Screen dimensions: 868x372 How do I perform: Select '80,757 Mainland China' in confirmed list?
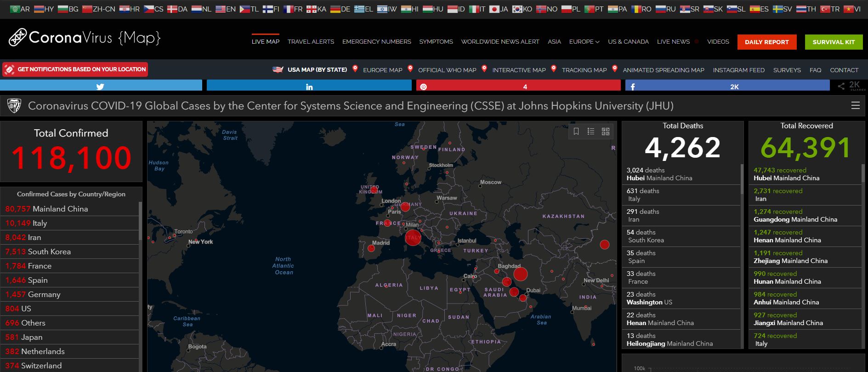click(69, 209)
